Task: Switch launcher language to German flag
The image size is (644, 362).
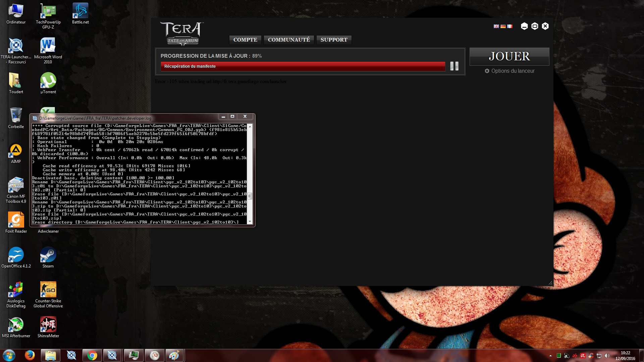Action: [x=503, y=26]
